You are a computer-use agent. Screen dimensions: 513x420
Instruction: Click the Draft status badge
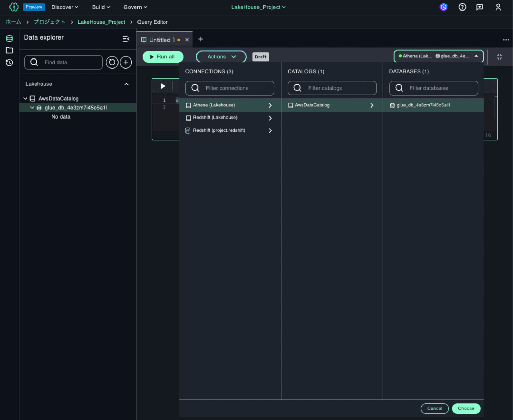pyautogui.click(x=261, y=57)
